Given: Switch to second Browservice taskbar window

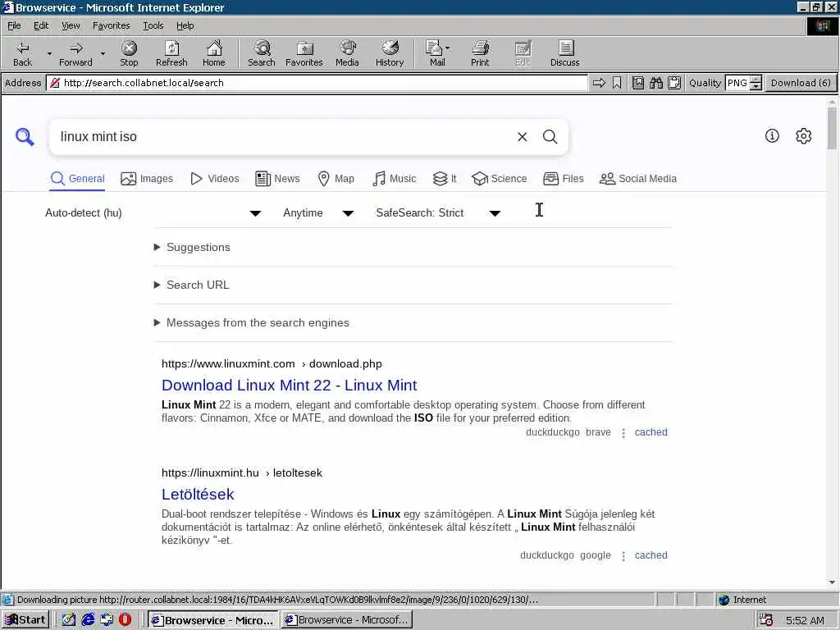Looking at the screenshot, I should (347, 620).
